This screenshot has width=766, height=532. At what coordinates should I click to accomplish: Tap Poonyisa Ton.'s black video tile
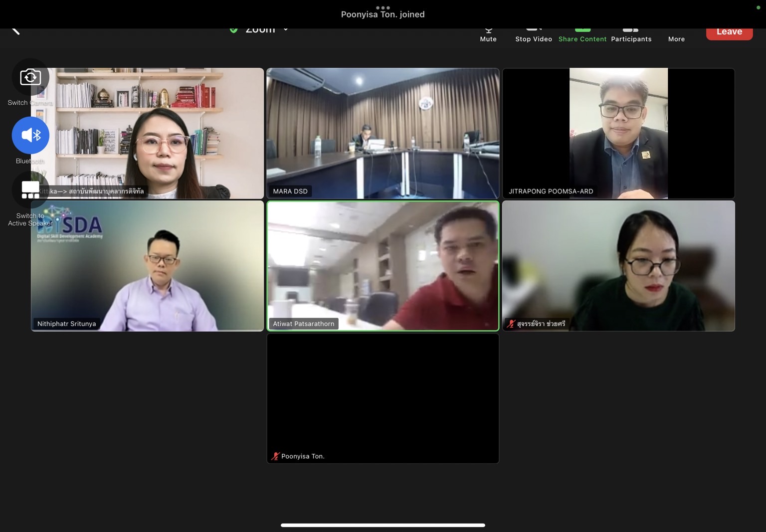383,398
